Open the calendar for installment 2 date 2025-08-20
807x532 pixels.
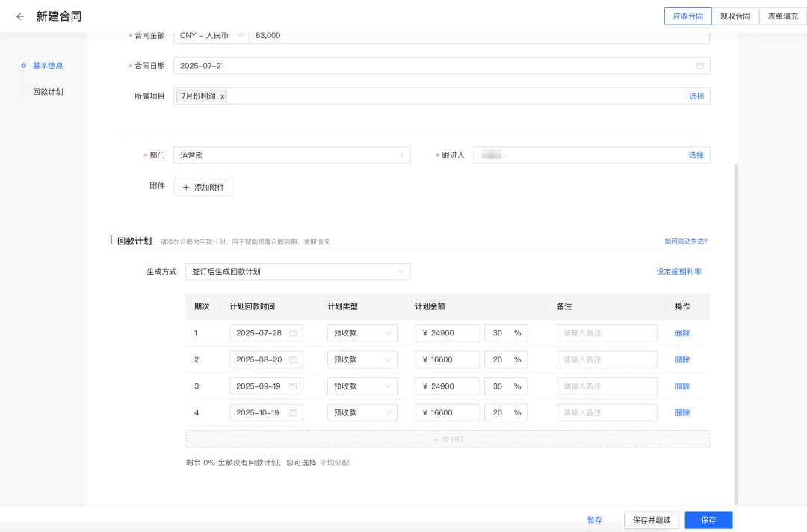pyautogui.click(x=293, y=359)
